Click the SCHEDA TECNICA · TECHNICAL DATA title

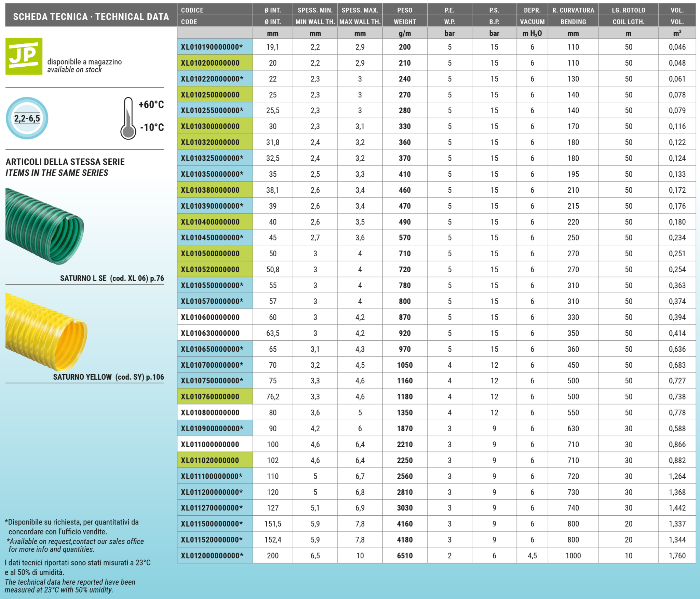91,17
